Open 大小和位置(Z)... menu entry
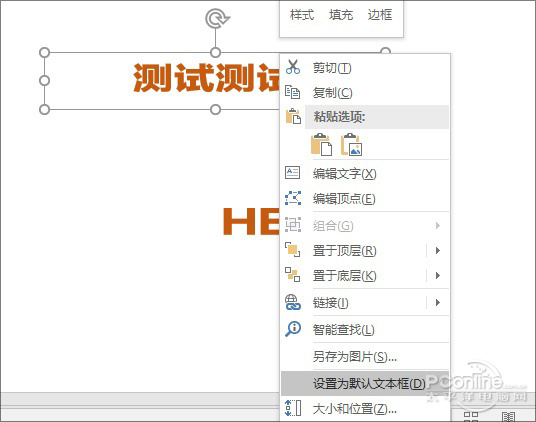Image resolution: width=536 pixels, height=422 pixels. click(x=364, y=409)
